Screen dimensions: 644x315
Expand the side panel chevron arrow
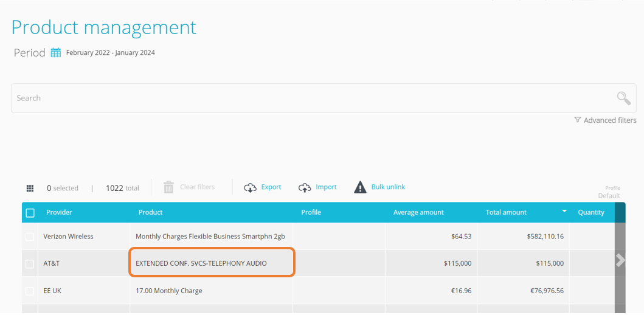620,260
